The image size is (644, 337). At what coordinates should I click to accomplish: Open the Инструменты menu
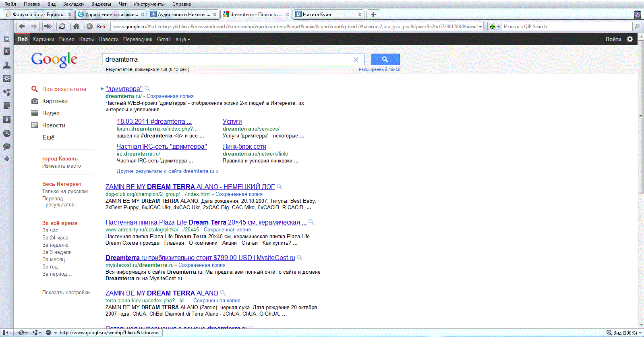tap(149, 4)
